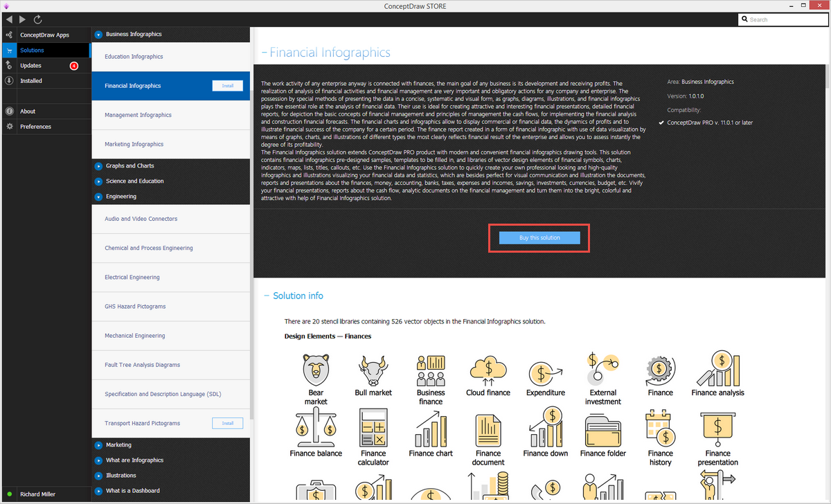Click the Richard Miller account name
Image resolution: width=831 pixels, height=504 pixels.
[x=38, y=494]
